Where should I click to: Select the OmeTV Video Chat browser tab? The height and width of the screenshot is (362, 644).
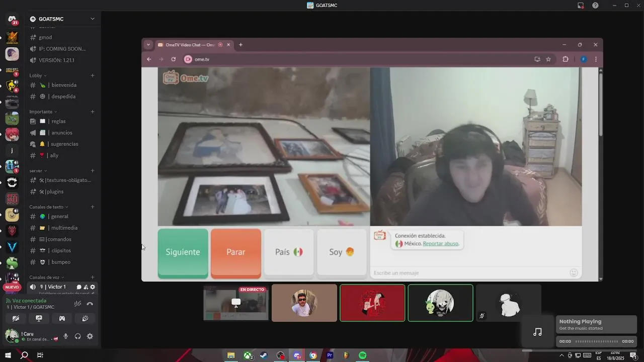tap(194, 45)
